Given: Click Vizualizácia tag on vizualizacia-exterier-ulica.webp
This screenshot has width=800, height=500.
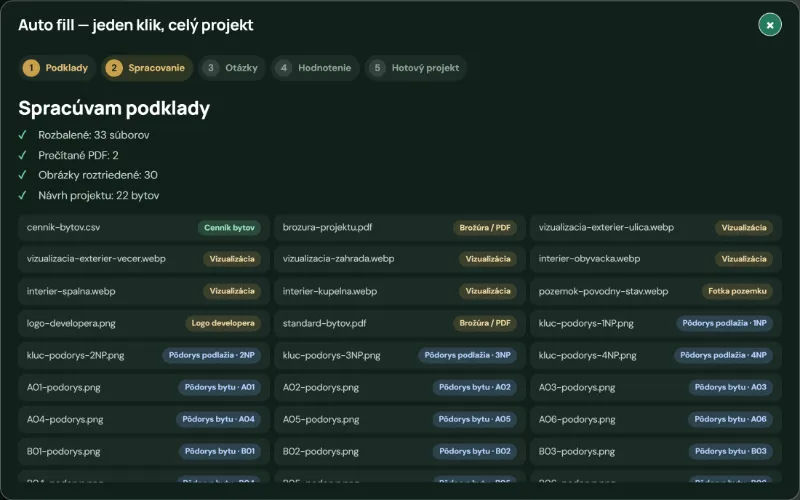Looking at the screenshot, I should pos(744,228).
